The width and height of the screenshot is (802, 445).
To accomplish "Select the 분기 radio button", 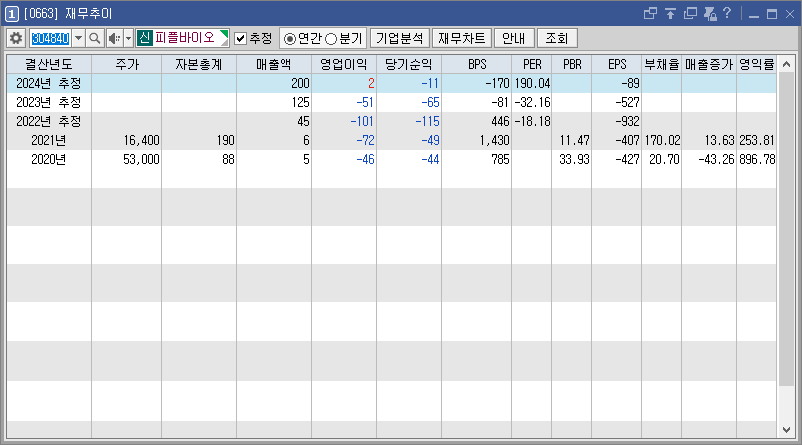I will tap(331, 39).
